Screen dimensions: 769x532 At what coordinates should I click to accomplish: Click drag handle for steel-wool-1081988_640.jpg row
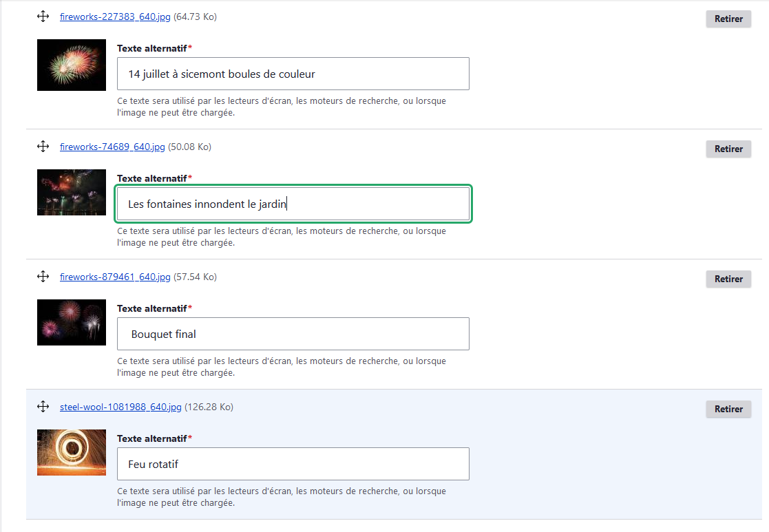click(x=43, y=407)
